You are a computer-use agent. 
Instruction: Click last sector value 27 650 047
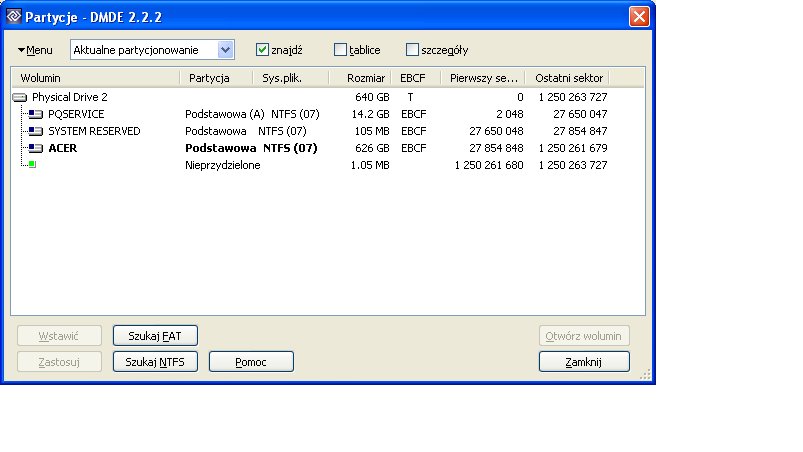(x=580, y=114)
